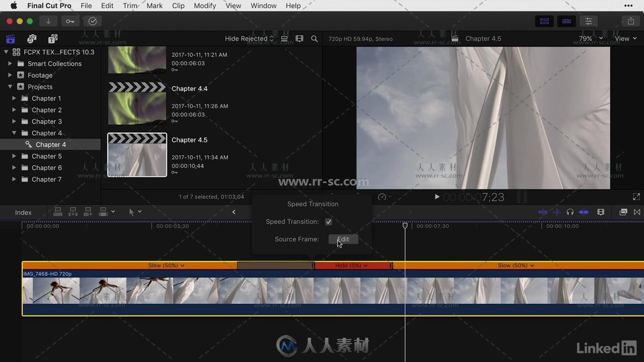
Task: Open the first Slow (50%) retime dropdown
Action: (x=166, y=265)
